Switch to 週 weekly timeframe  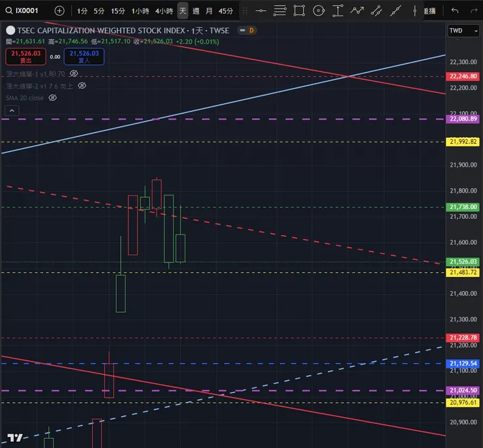coord(196,11)
